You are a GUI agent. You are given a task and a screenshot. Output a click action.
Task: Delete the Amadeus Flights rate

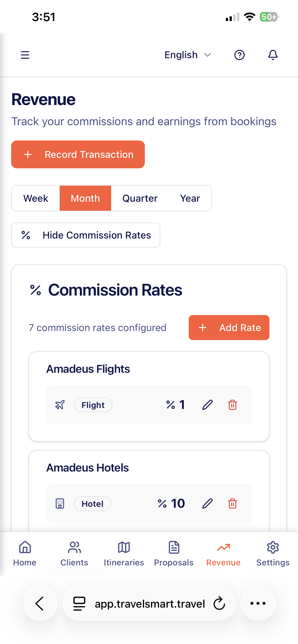tap(233, 405)
